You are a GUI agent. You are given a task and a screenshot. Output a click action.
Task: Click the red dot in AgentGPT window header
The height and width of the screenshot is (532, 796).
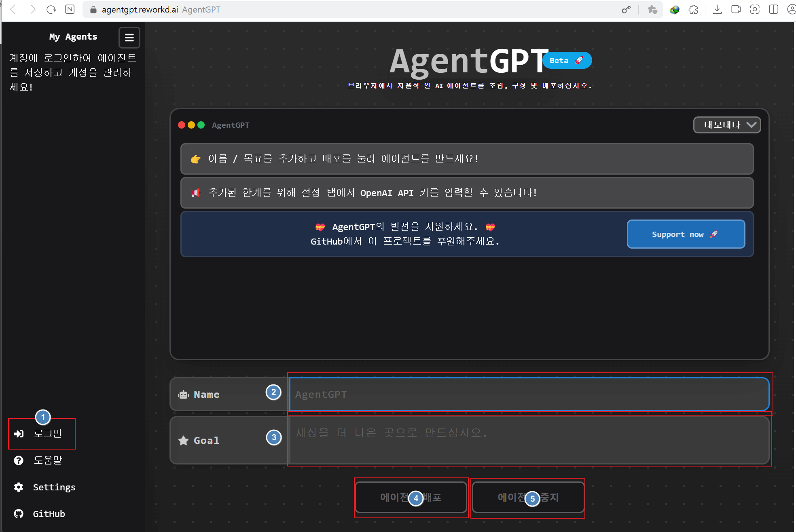(x=182, y=125)
